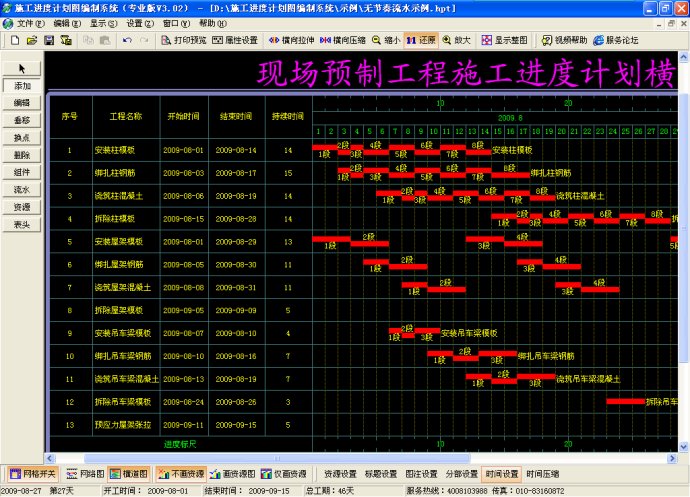Open the 文件 File menu
Viewport: 690px width, 497px height.
30,23
